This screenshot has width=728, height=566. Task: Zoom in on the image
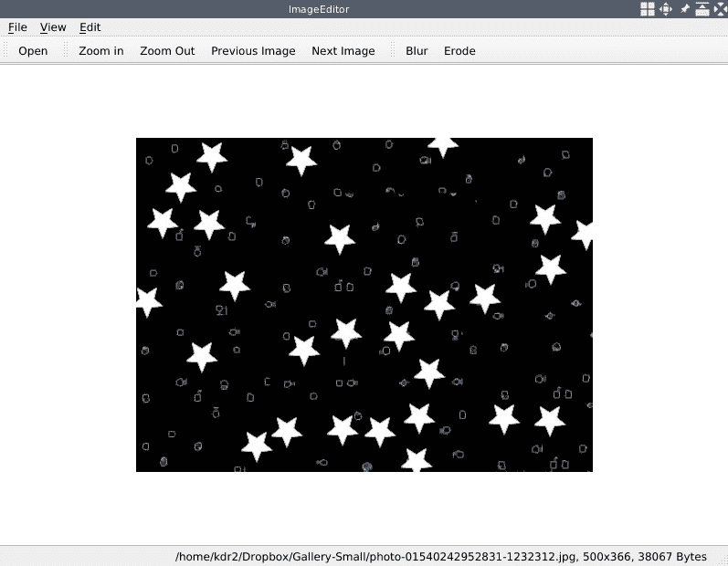pos(100,51)
